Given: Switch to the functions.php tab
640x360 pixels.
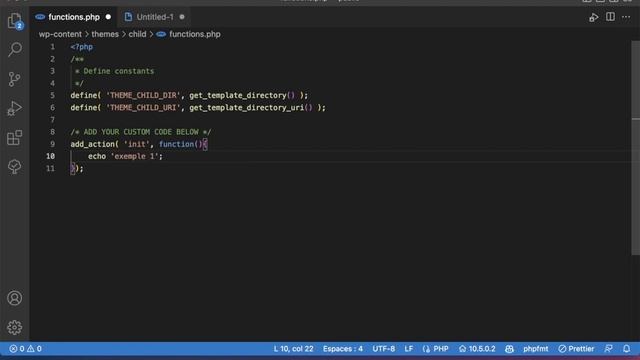Looking at the screenshot, I should 74,17.
